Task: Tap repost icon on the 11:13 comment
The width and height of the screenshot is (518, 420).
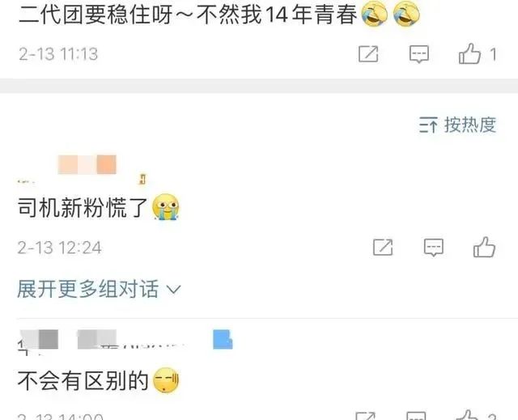Action: click(x=368, y=54)
